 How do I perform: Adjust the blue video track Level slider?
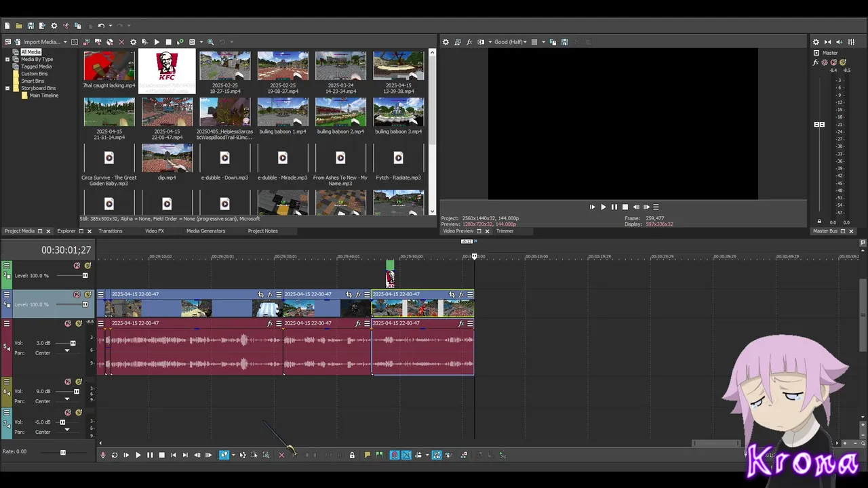[85, 304]
